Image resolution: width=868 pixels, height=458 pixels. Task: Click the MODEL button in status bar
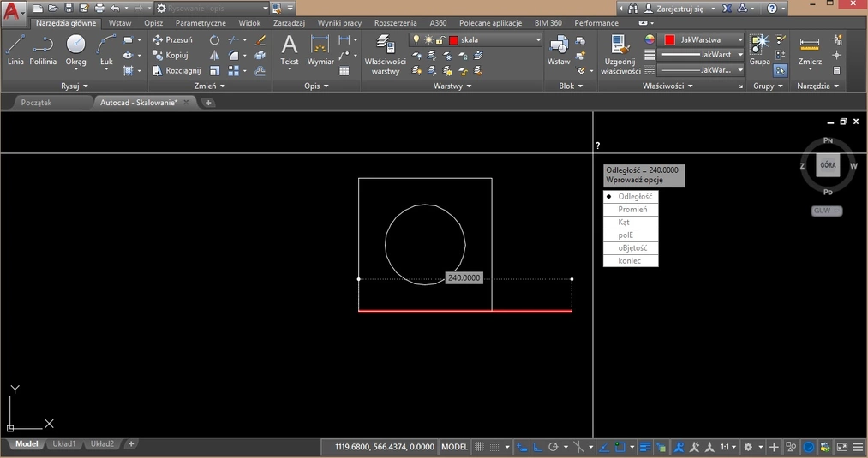click(454, 447)
